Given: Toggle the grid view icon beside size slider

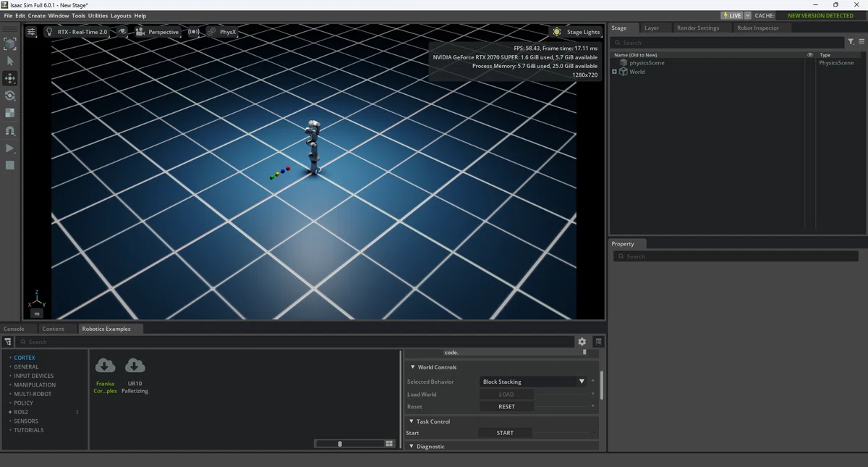Looking at the screenshot, I should [x=389, y=443].
